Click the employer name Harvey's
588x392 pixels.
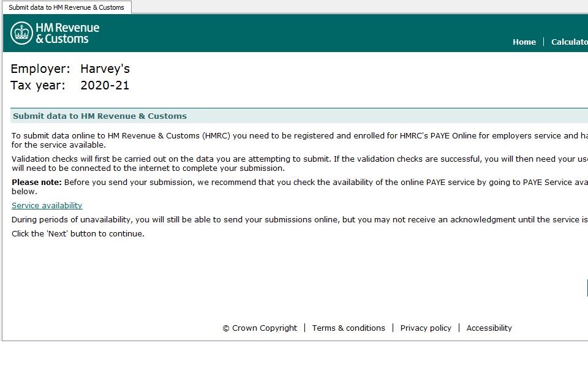pyautogui.click(x=105, y=69)
